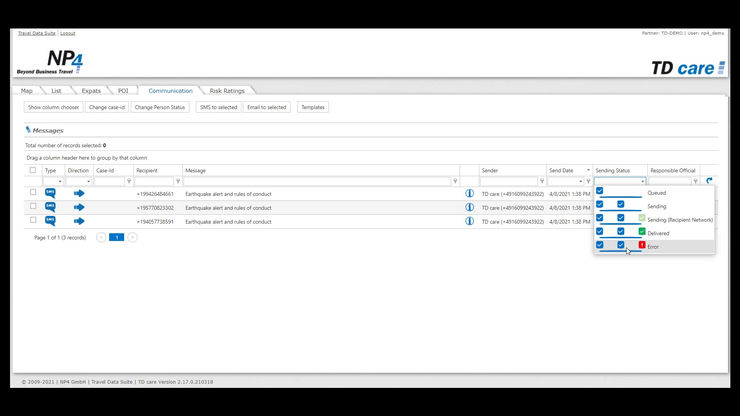Uncheck leftmost checkbox in the Error row
Screen dimensions: 740x416
point(599,245)
